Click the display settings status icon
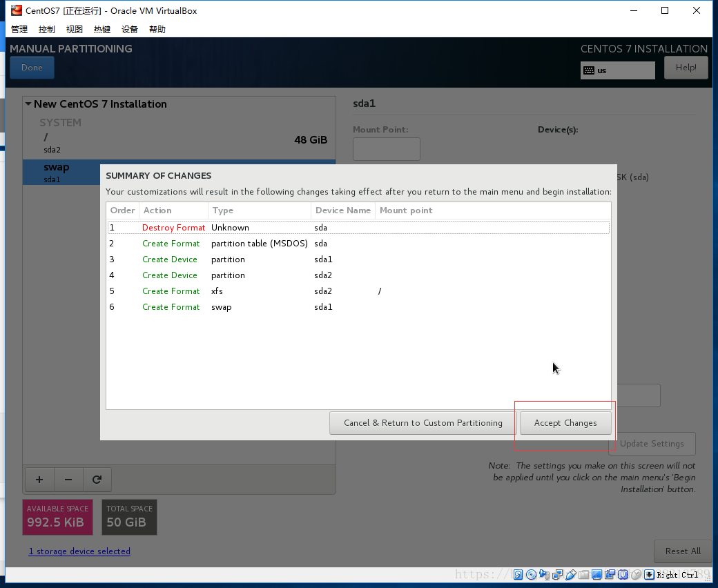Image resolution: width=718 pixels, height=588 pixels. click(596, 575)
